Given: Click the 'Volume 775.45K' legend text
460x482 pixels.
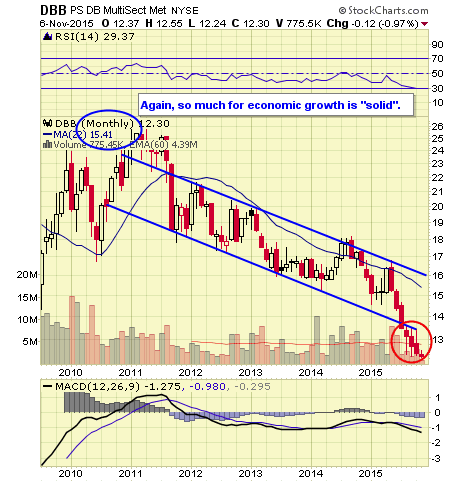Looking at the screenshot, I should (88, 145).
